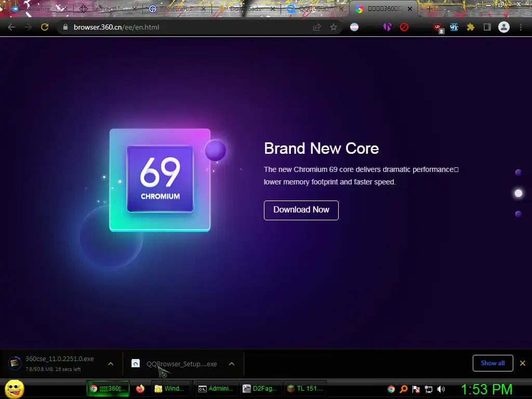The height and width of the screenshot is (399, 532).
Task: Close the active 360 browser tab
Action: (410, 9)
